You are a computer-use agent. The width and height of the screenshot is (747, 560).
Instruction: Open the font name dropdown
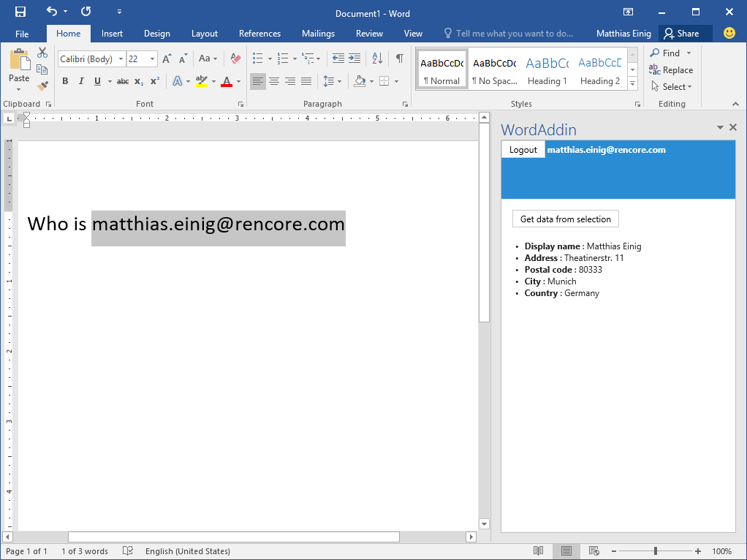[121, 59]
